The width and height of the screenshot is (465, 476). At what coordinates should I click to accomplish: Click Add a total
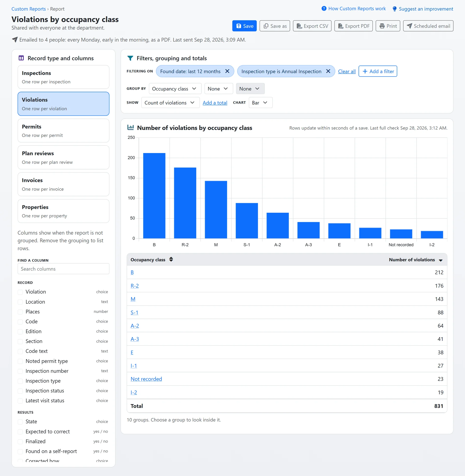click(215, 103)
